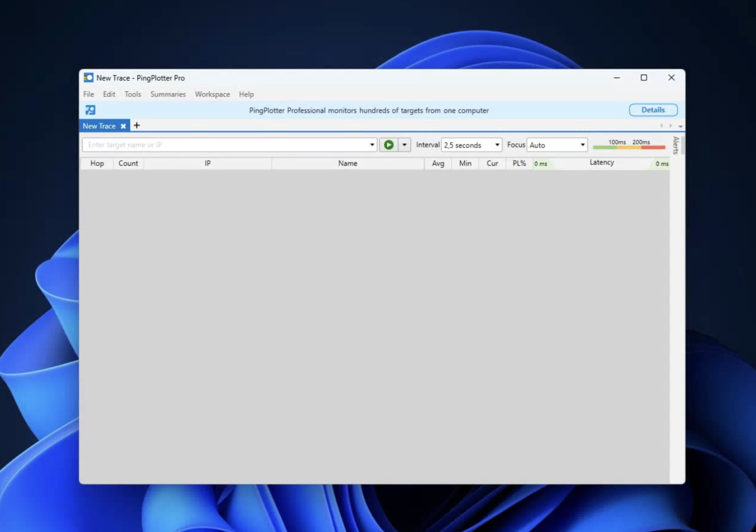756x532 pixels.
Task: Maximize the PingPlotter Pro window
Action: click(x=644, y=78)
